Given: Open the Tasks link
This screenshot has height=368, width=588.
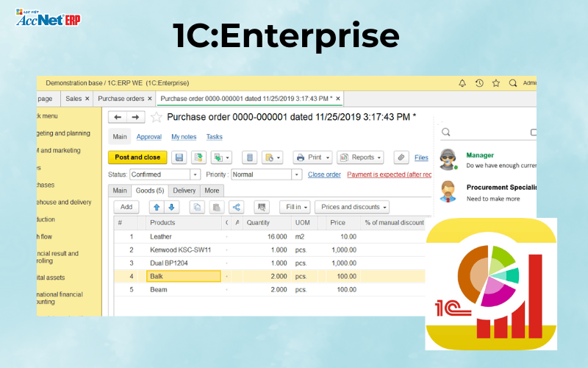Looking at the screenshot, I should tap(214, 137).
